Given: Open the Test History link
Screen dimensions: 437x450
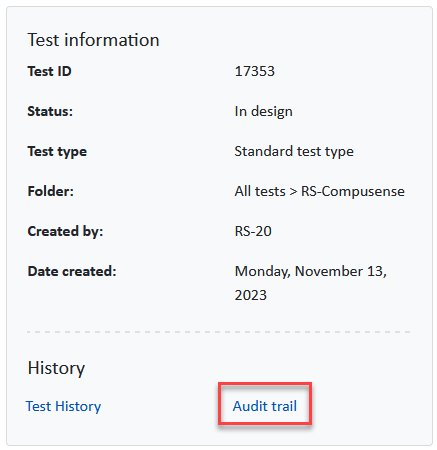Looking at the screenshot, I should [63, 406].
